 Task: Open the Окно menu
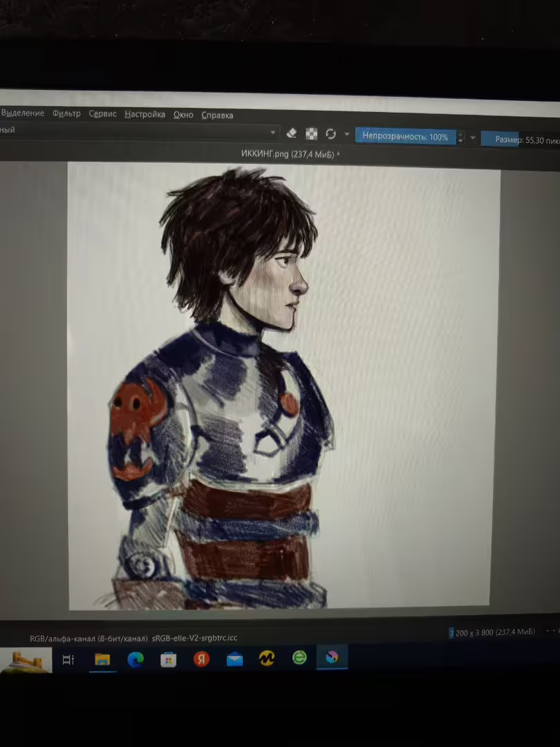(183, 115)
